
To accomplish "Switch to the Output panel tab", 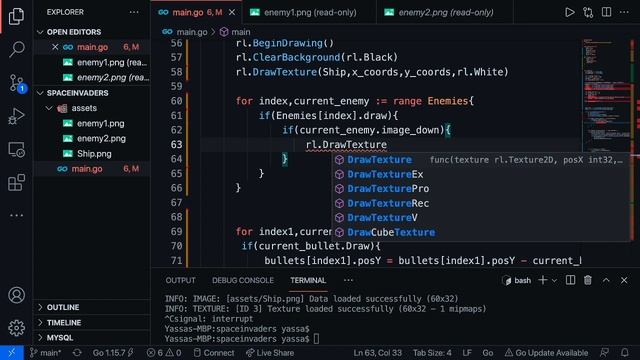I will point(180,280).
